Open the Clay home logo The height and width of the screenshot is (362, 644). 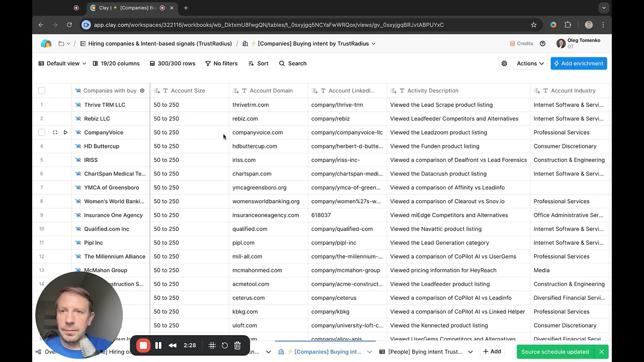coord(46,44)
